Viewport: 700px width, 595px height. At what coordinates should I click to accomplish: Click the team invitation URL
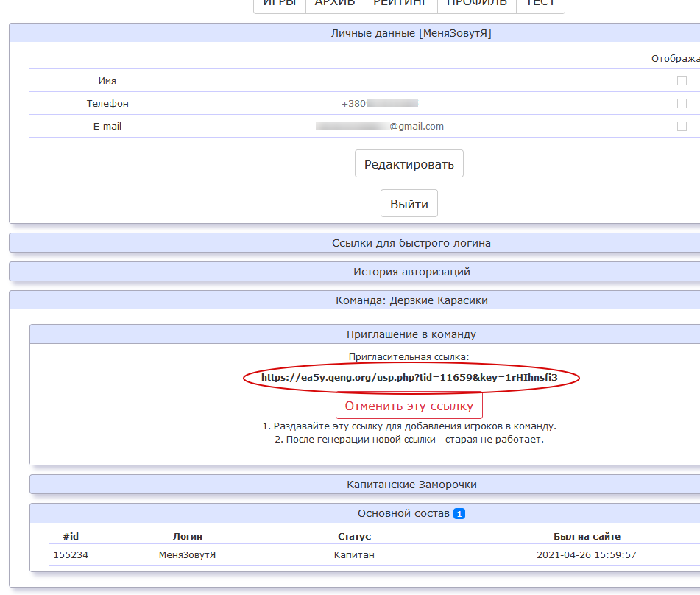click(409, 378)
